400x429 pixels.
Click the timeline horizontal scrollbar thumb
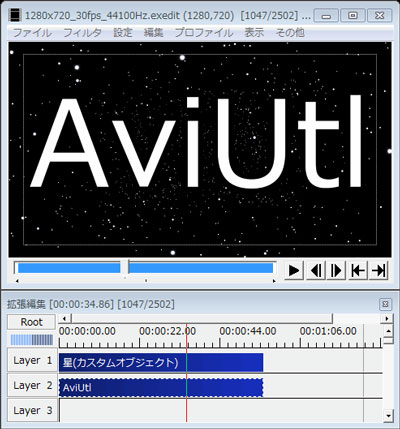[x=202, y=319]
